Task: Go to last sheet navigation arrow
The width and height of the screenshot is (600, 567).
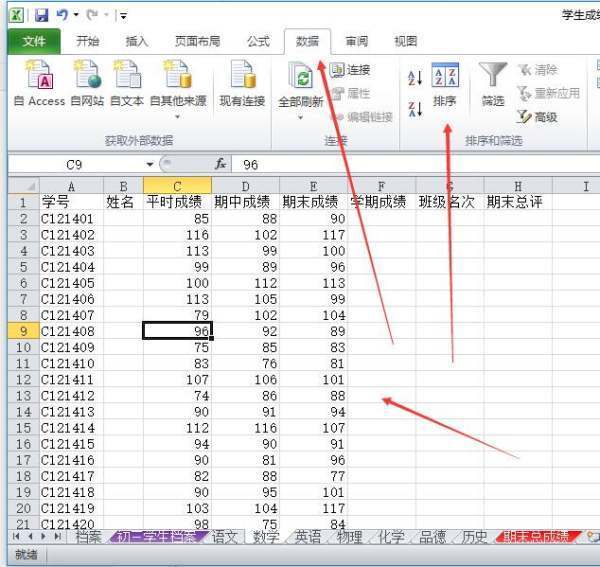Action: tap(57, 536)
